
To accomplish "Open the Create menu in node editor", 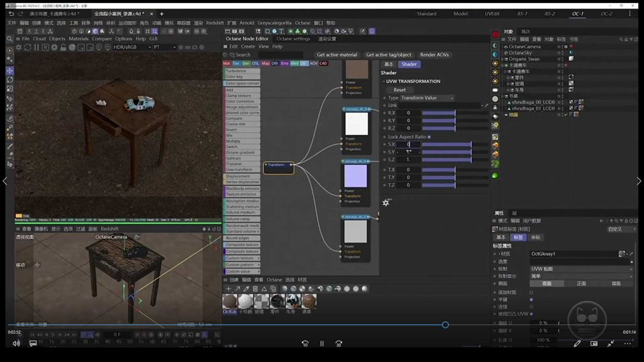I will 248,47.
